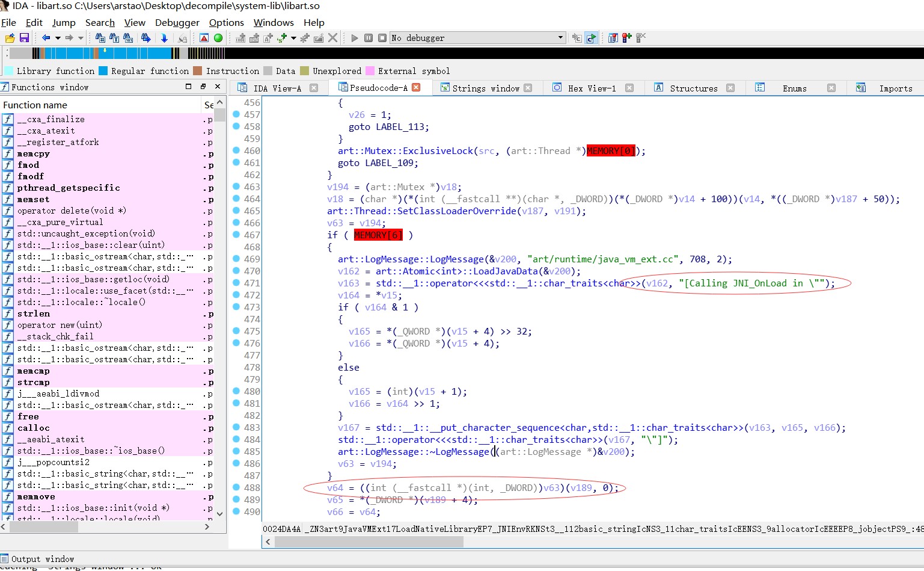Expand the back-history dropdown arrow
This screenshot has width=924, height=571.
(x=58, y=38)
